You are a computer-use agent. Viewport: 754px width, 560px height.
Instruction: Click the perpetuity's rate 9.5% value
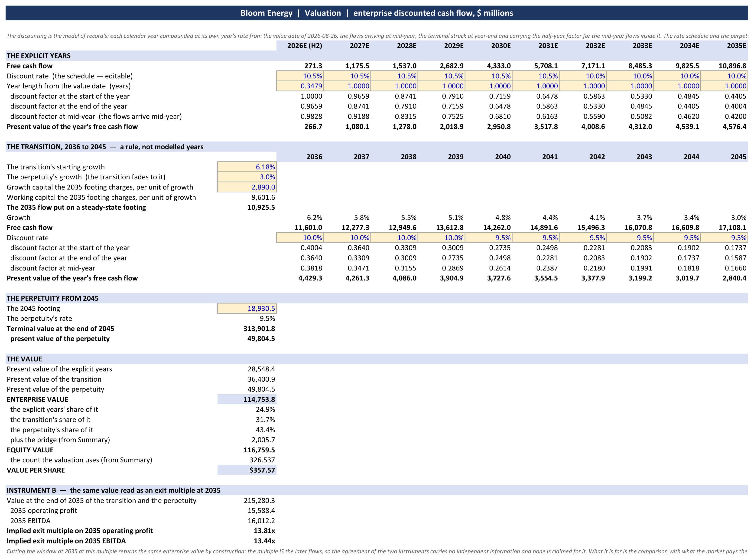click(x=267, y=318)
